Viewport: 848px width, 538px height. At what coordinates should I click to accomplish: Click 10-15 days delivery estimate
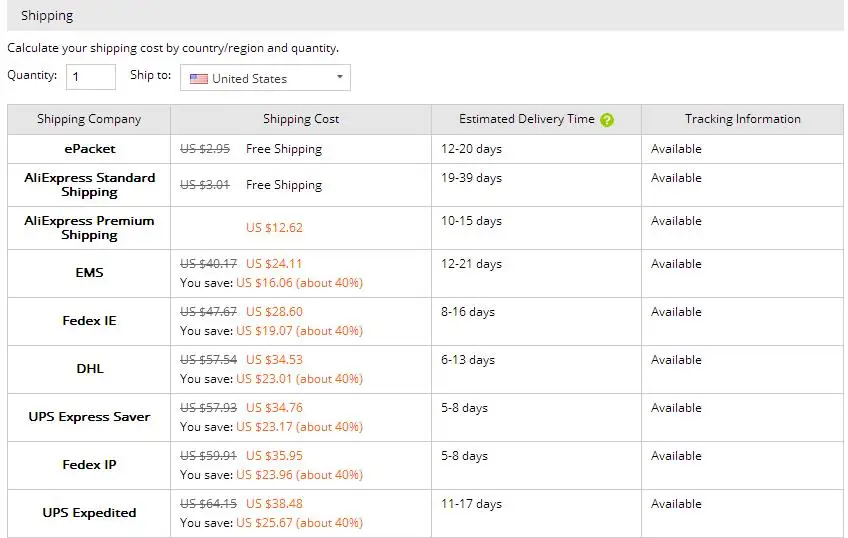click(471, 222)
